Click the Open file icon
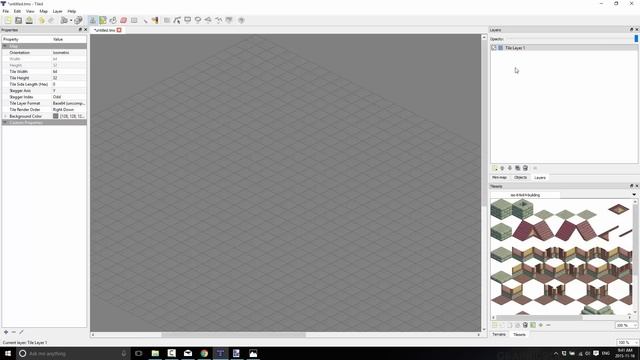Image resolution: width=640 pixels, height=360 pixels. click(18, 20)
